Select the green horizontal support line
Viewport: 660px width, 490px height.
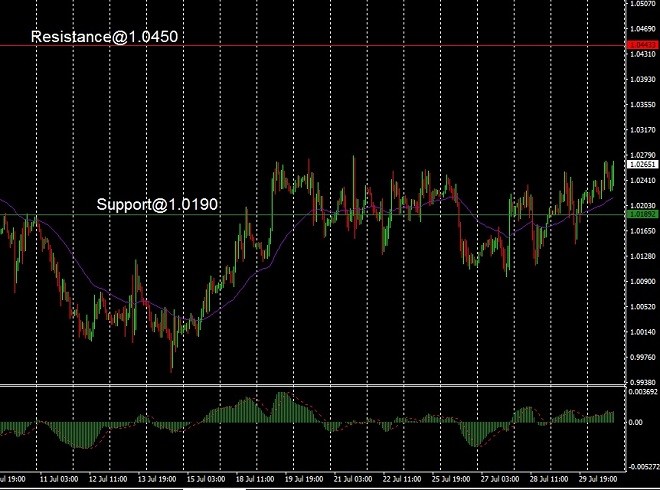(x=313, y=215)
